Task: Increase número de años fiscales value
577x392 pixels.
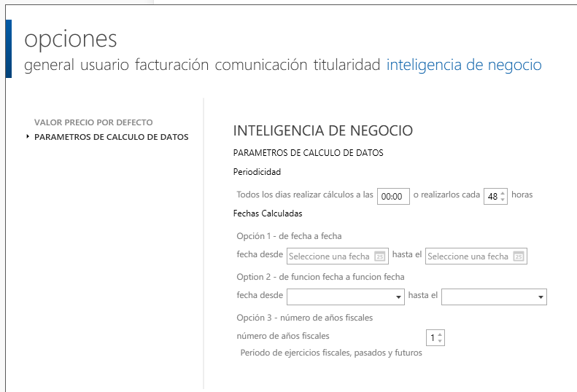Action: point(440,334)
